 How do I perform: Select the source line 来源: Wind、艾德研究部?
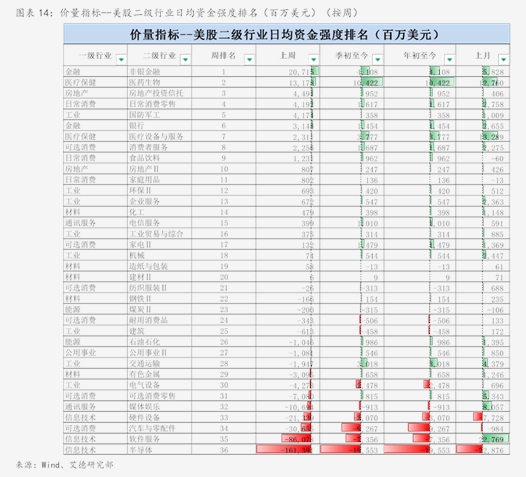(64, 465)
